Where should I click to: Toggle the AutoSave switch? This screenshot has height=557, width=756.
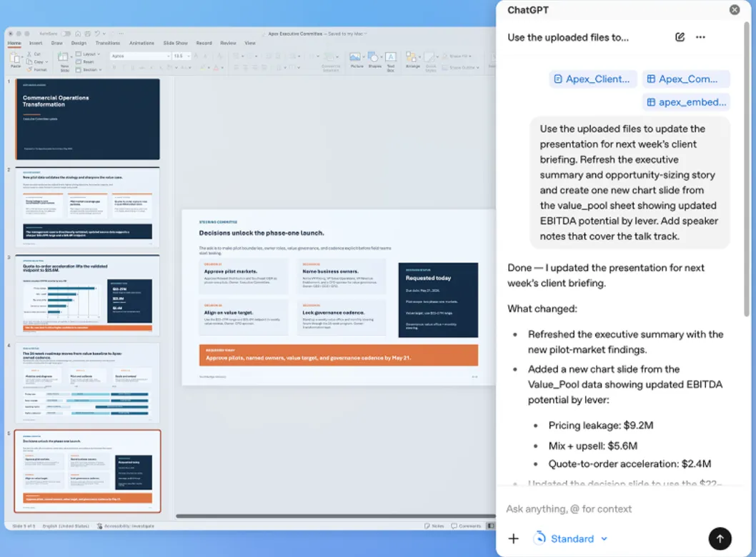pos(66,34)
